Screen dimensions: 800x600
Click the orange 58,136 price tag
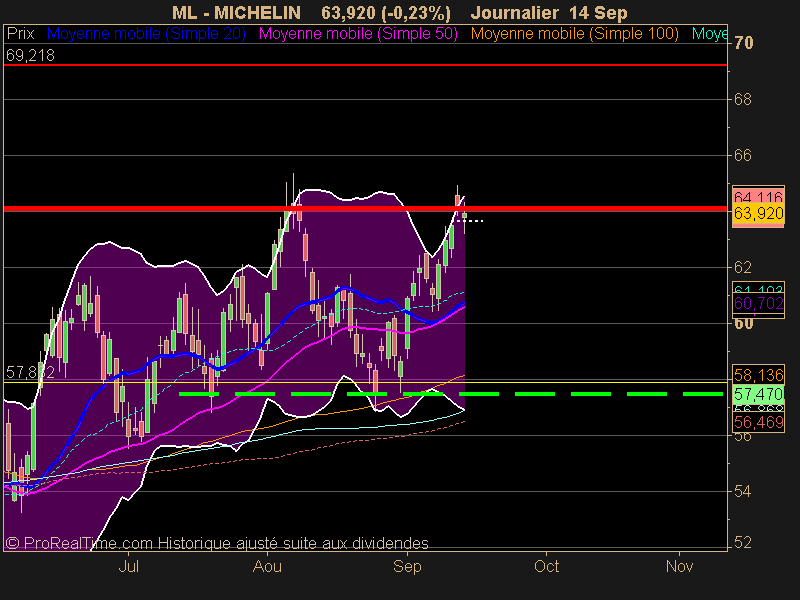(758, 376)
